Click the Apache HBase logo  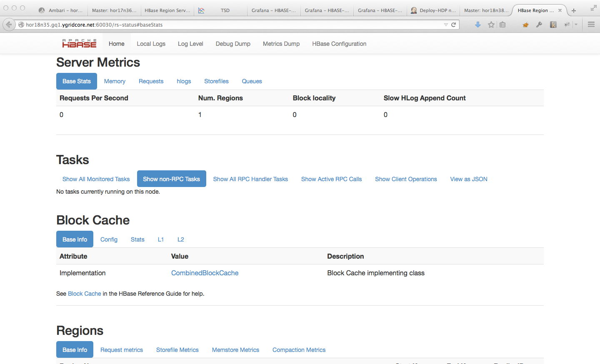(79, 44)
